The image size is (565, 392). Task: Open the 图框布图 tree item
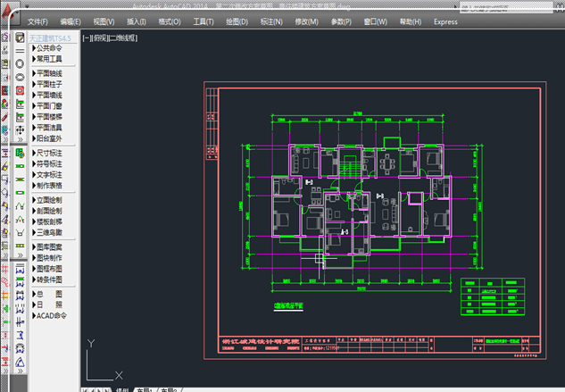[47, 269]
